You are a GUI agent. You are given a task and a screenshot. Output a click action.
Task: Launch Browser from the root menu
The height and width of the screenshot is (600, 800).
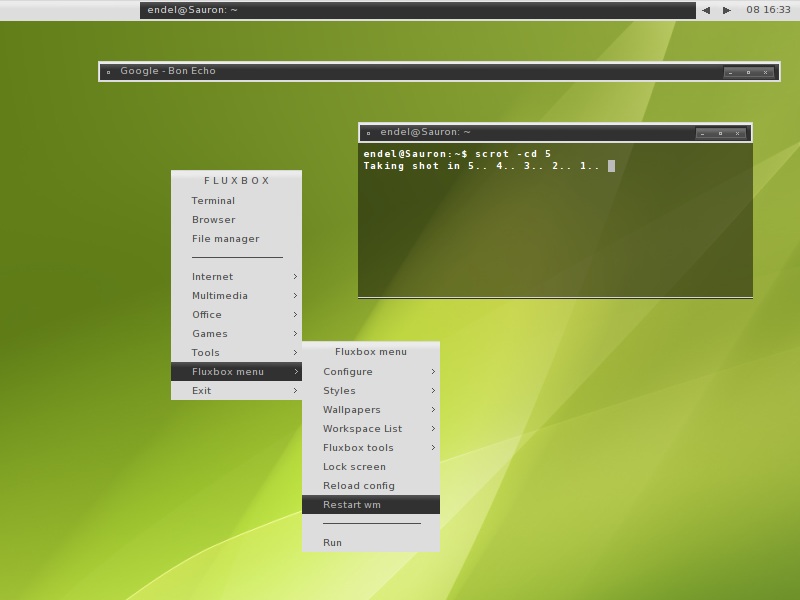coord(236,219)
